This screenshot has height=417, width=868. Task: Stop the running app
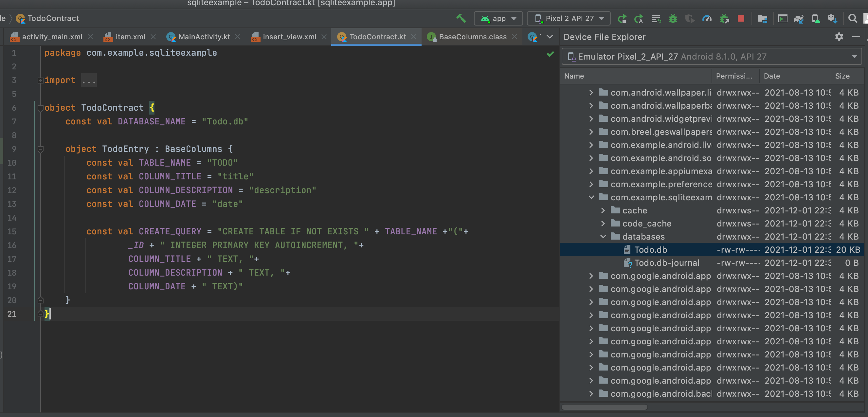coord(741,19)
